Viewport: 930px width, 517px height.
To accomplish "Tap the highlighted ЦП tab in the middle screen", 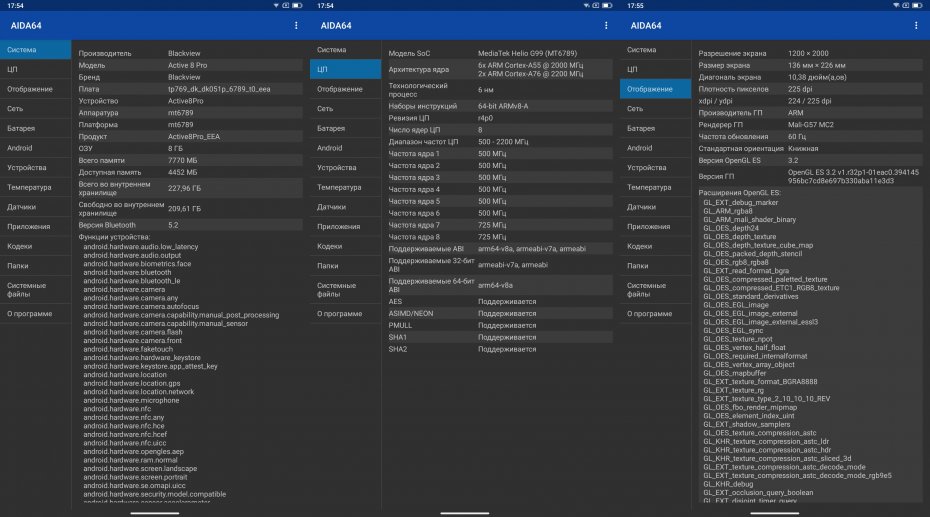I will (x=345, y=69).
